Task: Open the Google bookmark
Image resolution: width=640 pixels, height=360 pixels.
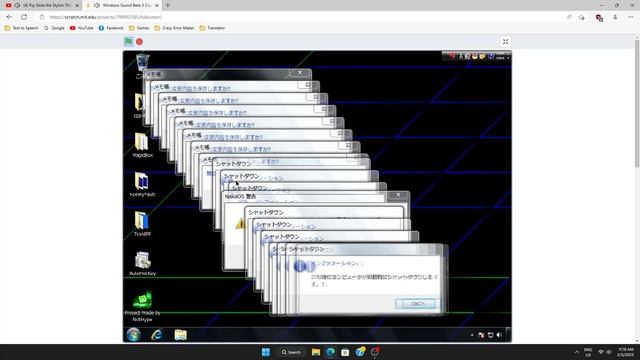Action: pyautogui.click(x=54, y=28)
